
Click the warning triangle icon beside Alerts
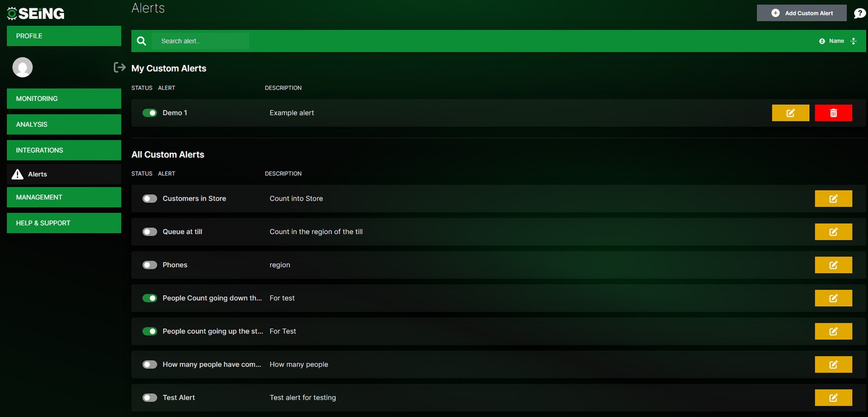click(x=18, y=174)
